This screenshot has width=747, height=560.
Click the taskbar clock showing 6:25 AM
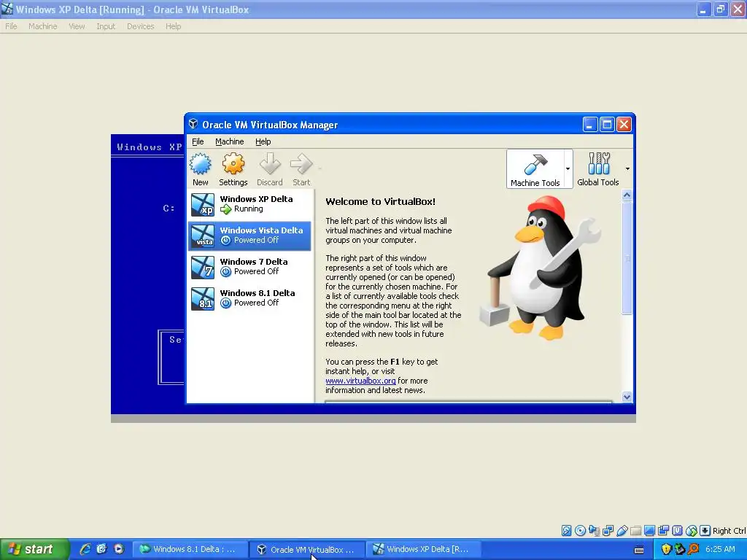(720, 549)
